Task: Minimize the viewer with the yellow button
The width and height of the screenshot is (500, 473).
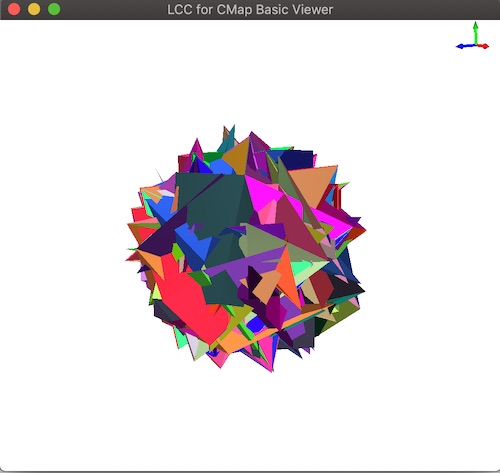Action: click(x=34, y=9)
